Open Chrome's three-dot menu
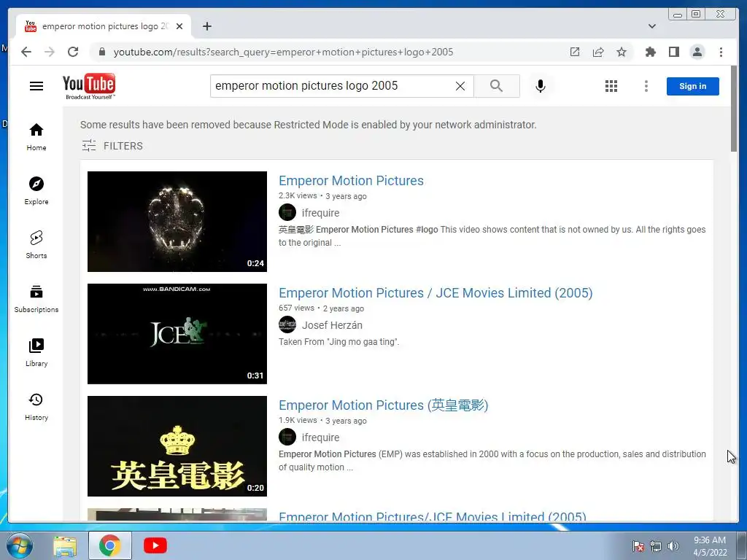747x560 pixels. (x=721, y=52)
